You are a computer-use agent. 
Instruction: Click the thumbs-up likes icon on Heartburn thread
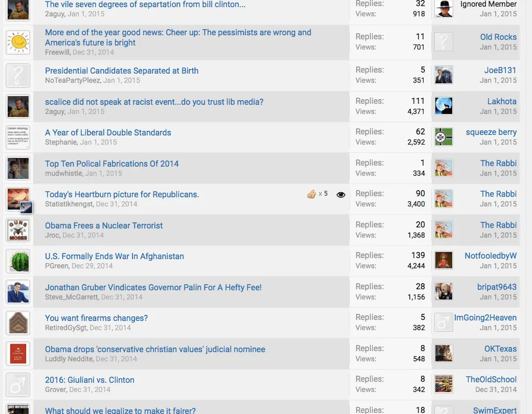click(x=312, y=194)
